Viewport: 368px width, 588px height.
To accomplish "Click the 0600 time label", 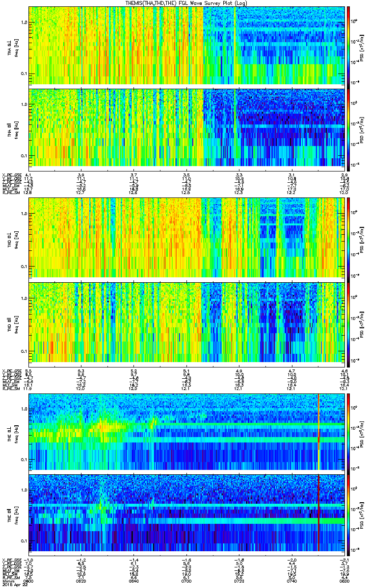I will (x=29, y=581).
